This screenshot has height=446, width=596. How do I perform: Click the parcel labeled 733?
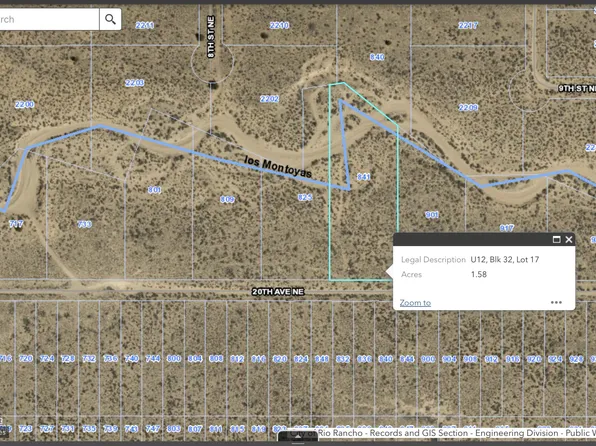coord(84,224)
